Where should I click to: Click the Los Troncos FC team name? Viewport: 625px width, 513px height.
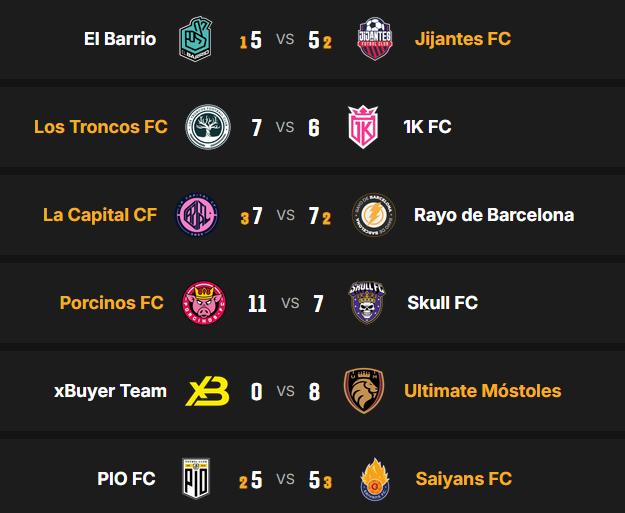(x=101, y=127)
